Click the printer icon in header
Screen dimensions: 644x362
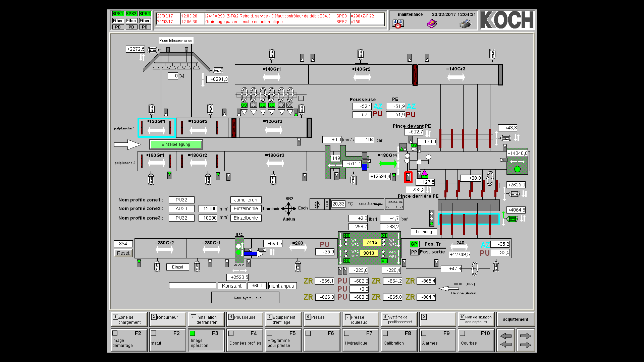tap(465, 24)
